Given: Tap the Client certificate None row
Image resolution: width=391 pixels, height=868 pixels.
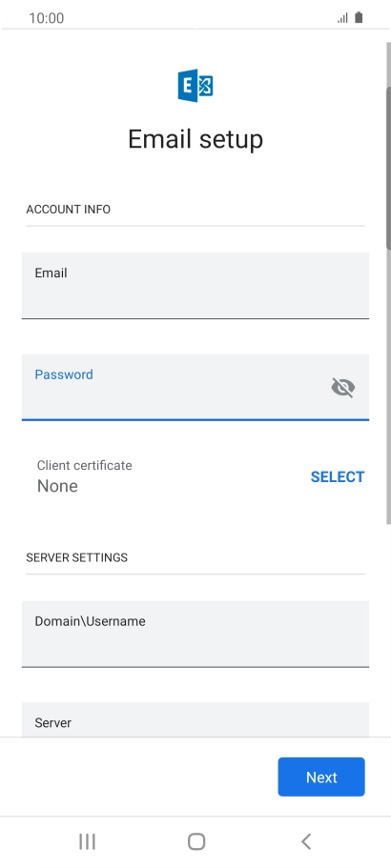Looking at the screenshot, I should tap(195, 476).
